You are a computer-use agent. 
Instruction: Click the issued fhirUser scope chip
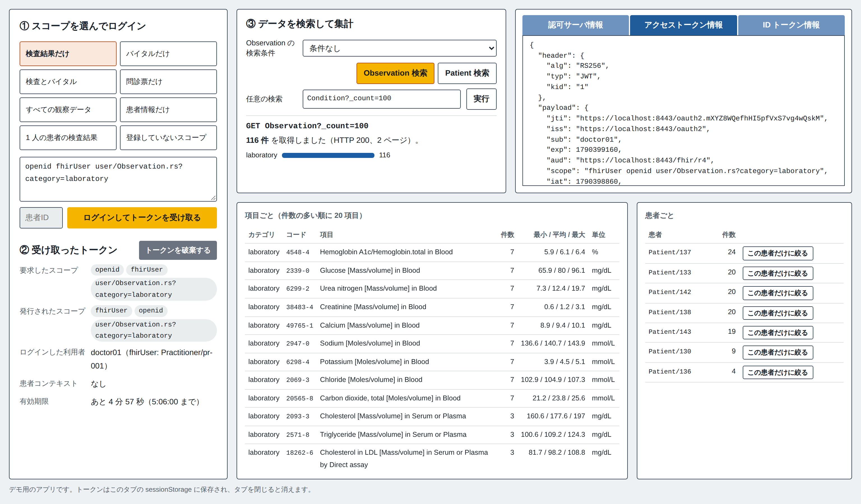coord(111,311)
